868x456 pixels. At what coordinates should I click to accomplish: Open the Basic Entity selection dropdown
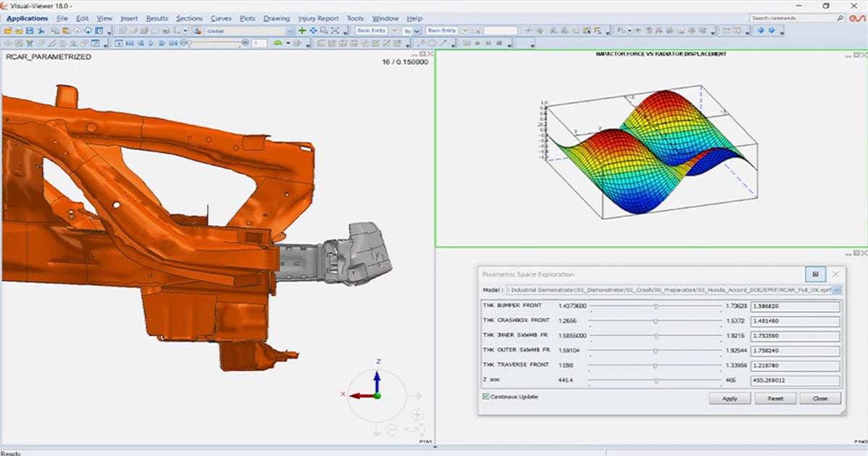click(394, 31)
